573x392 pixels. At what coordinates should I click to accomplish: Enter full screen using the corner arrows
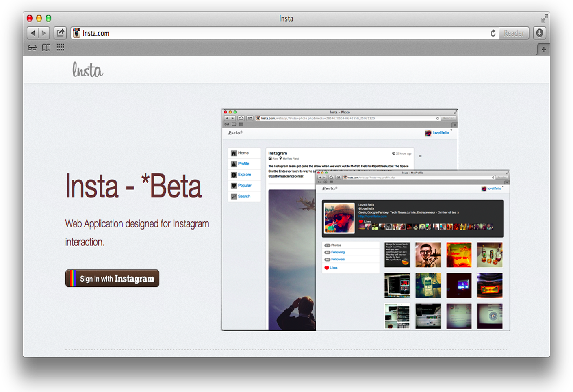pos(545,18)
